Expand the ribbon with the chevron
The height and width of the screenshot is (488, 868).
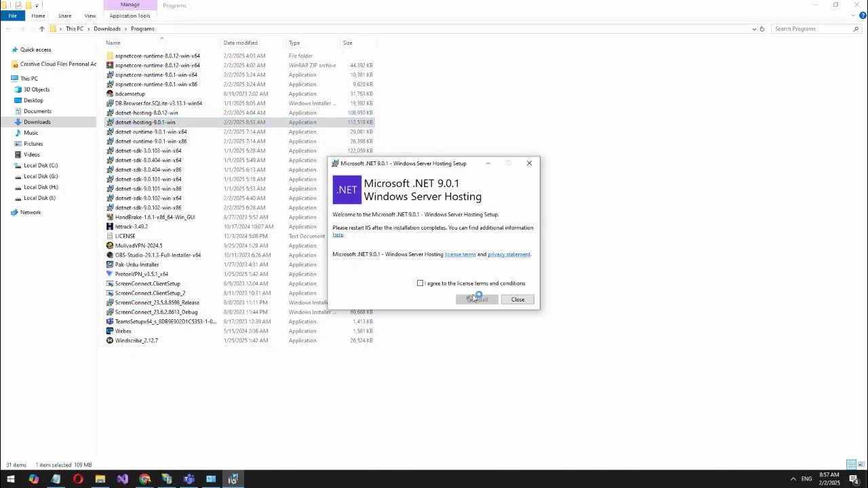(854, 16)
